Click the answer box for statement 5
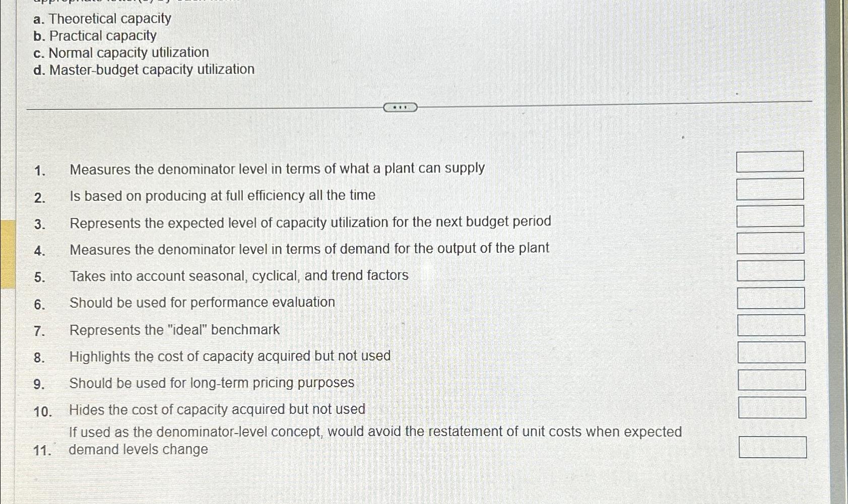 [x=770, y=271]
